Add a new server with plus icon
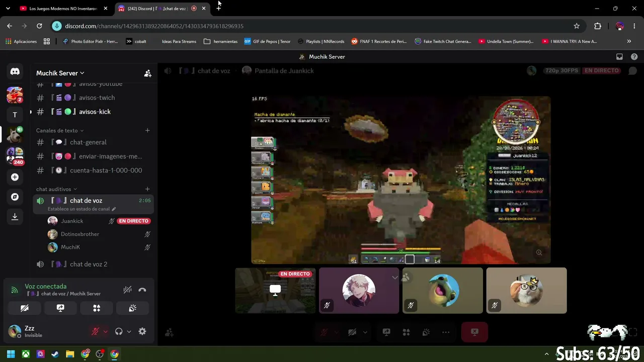Screen dimensions: 644x362 coord(15,177)
